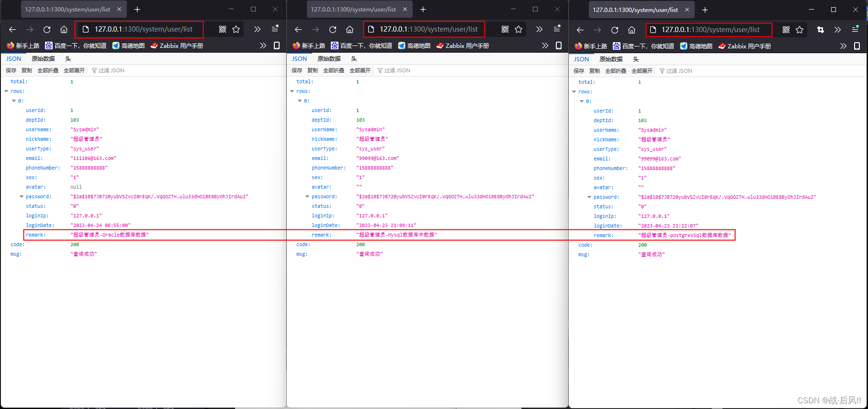Click bookmark star in right window
Image resolution: width=868 pixels, height=409 pixels.
(800, 30)
